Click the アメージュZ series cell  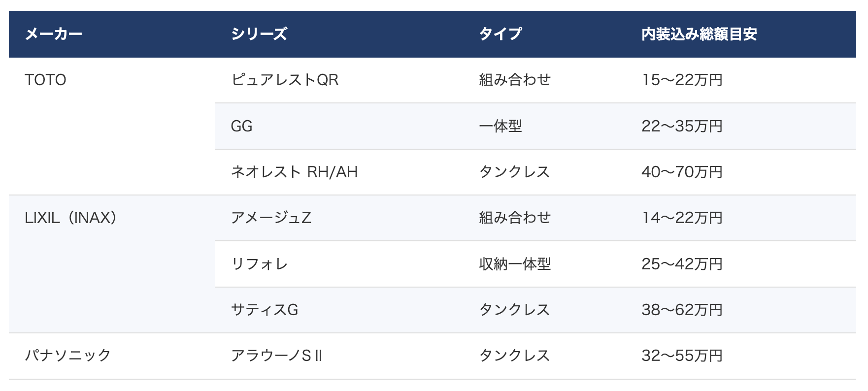(x=271, y=218)
